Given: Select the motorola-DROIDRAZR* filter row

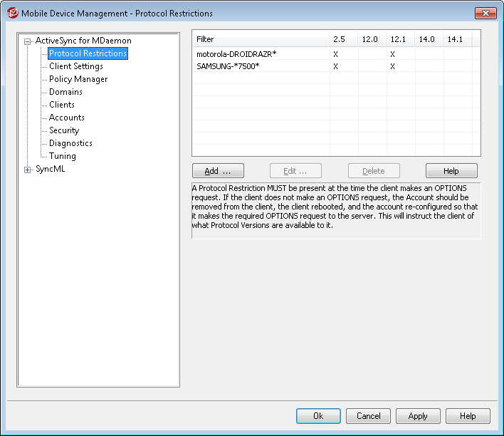Looking at the screenshot, I should click(x=336, y=54).
